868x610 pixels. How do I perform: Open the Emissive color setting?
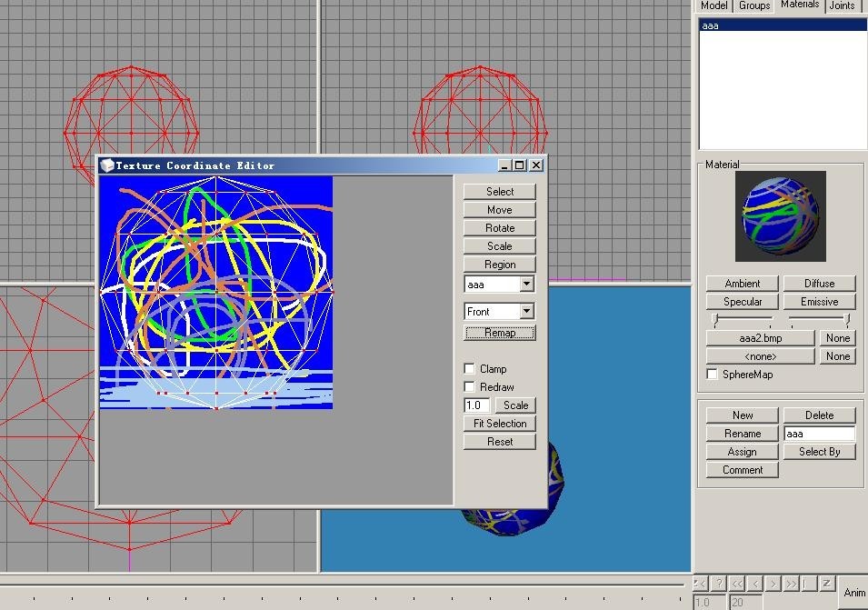(819, 302)
